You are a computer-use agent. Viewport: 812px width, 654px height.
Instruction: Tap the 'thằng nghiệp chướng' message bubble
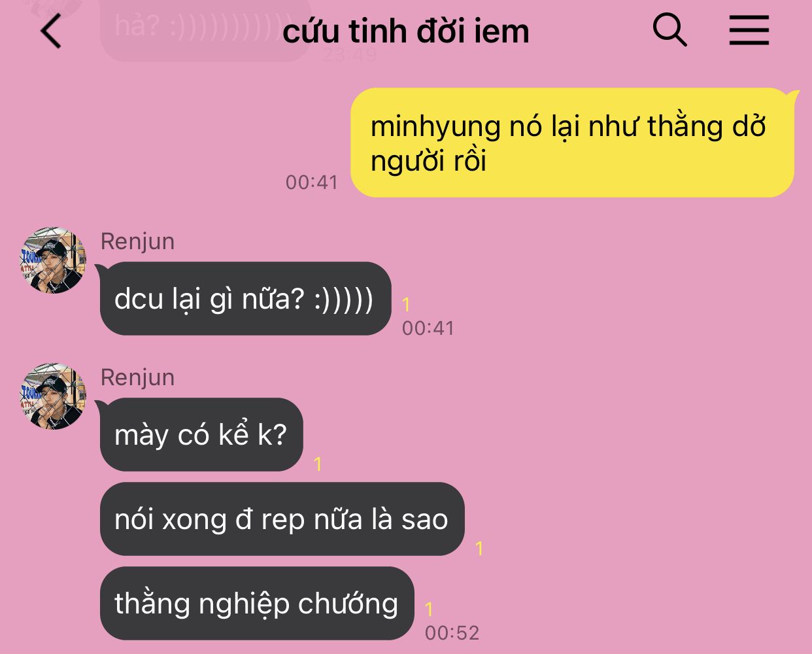(x=257, y=603)
